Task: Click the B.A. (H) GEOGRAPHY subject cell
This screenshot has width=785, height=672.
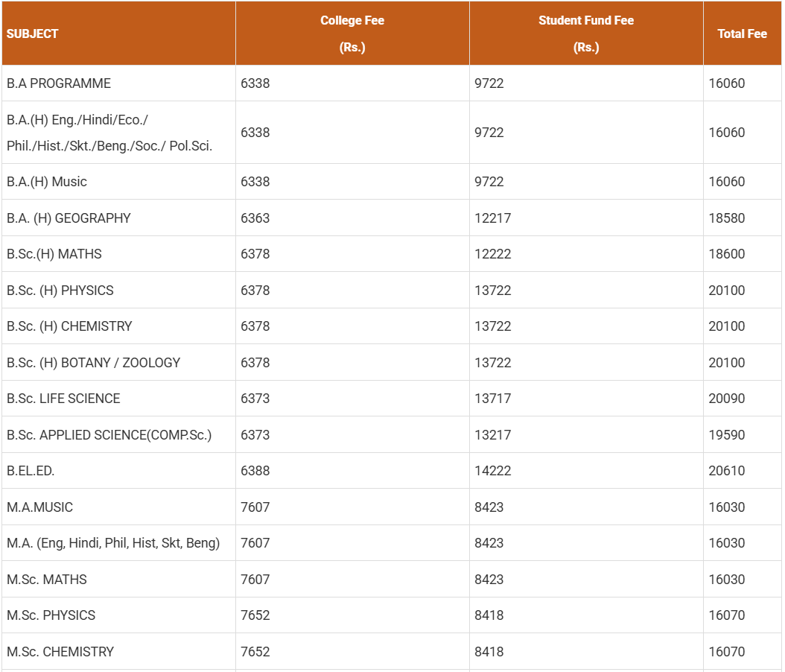Action: point(69,218)
